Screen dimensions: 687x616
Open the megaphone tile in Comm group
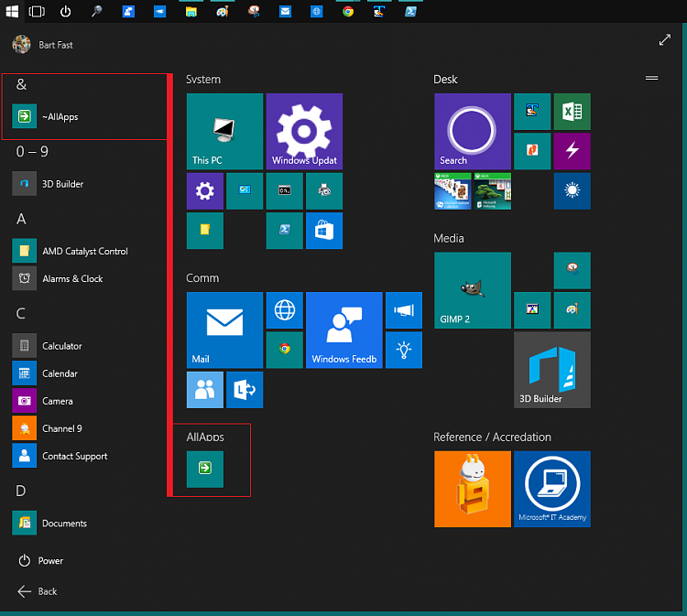pyautogui.click(x=404, y=310)
